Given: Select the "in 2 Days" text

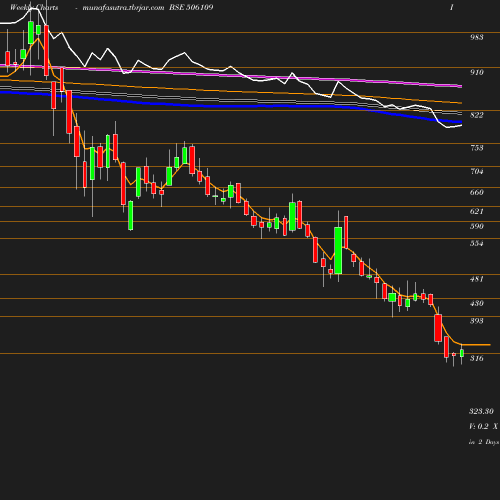Looking at the screenshot, I should pyautogui.click(x=484, y=442).
